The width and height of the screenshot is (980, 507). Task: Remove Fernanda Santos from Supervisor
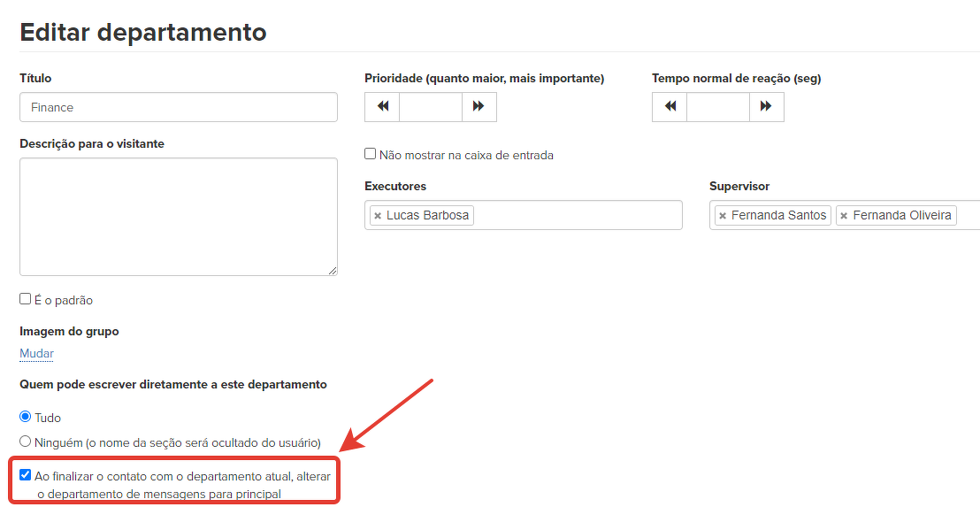pos(723,216)
